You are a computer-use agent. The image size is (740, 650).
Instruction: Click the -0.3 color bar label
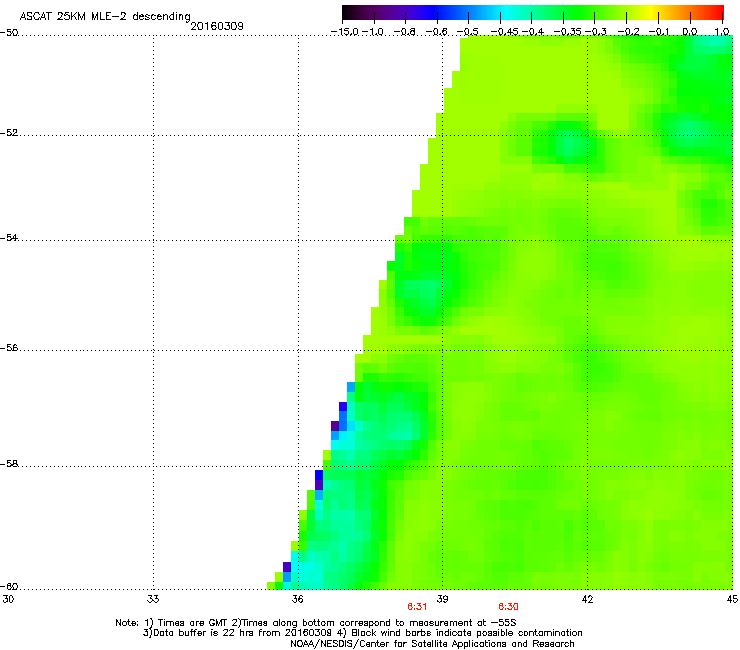[596, 32]
